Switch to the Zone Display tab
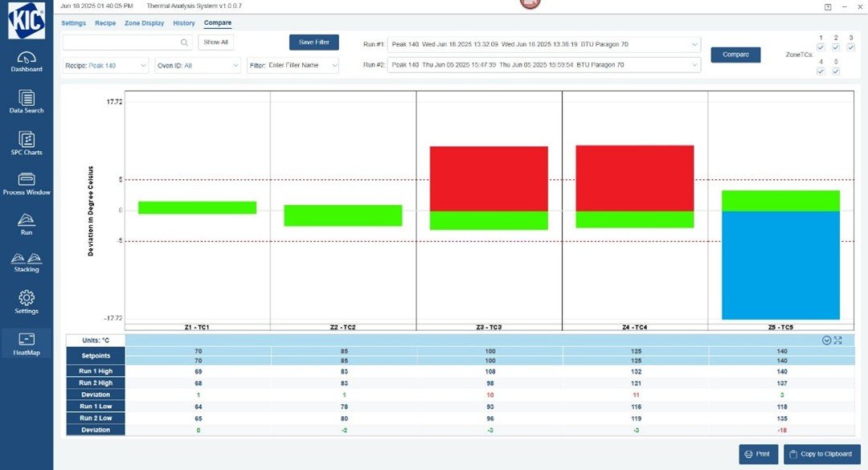 click(143, 22)
